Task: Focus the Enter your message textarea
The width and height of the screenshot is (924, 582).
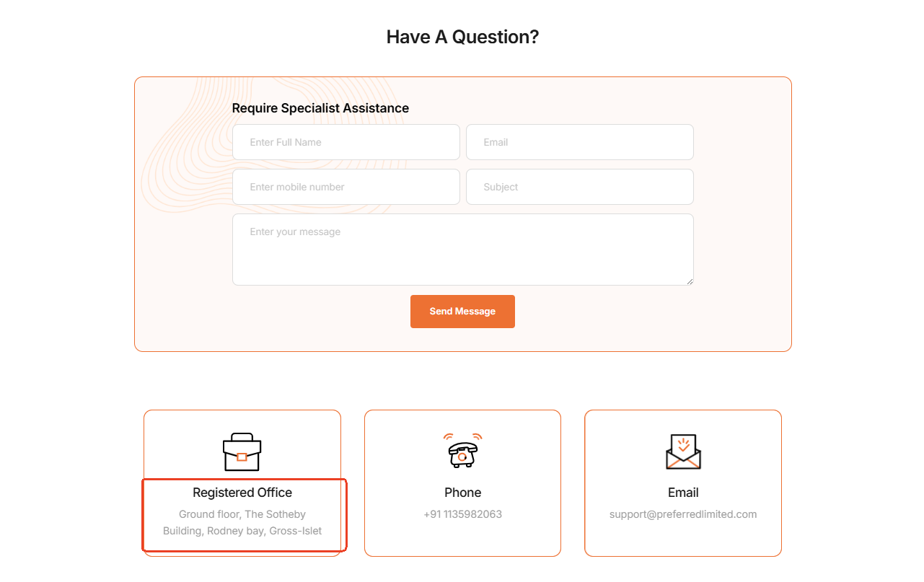Action: pyautogui.click(x=462, y=249)
